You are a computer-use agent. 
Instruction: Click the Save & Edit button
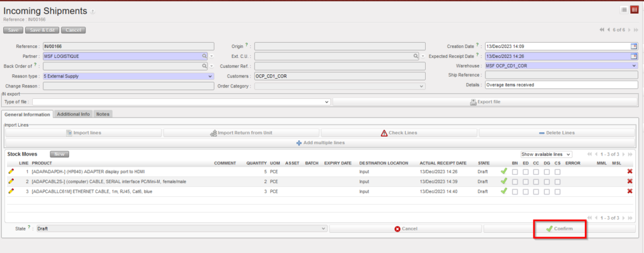43,30
